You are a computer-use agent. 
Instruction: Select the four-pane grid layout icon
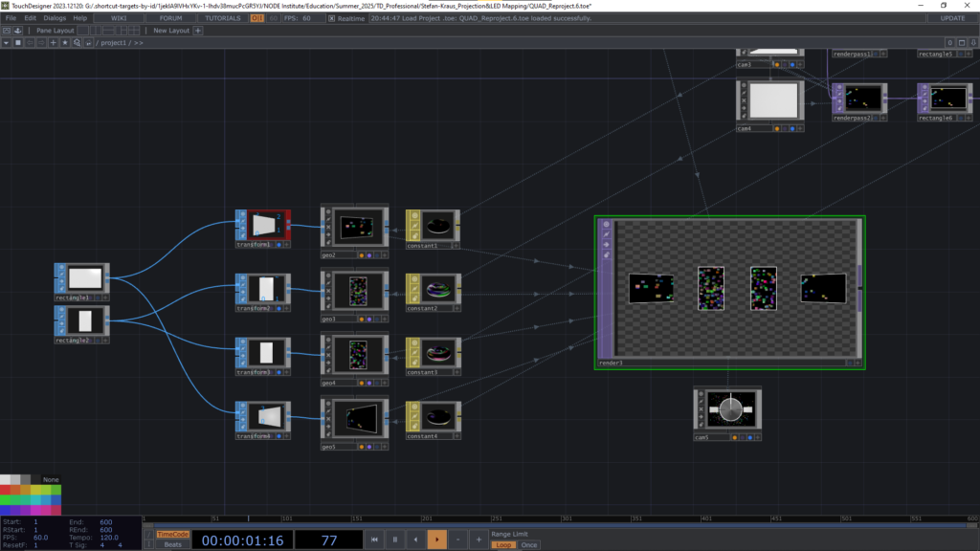134,30
